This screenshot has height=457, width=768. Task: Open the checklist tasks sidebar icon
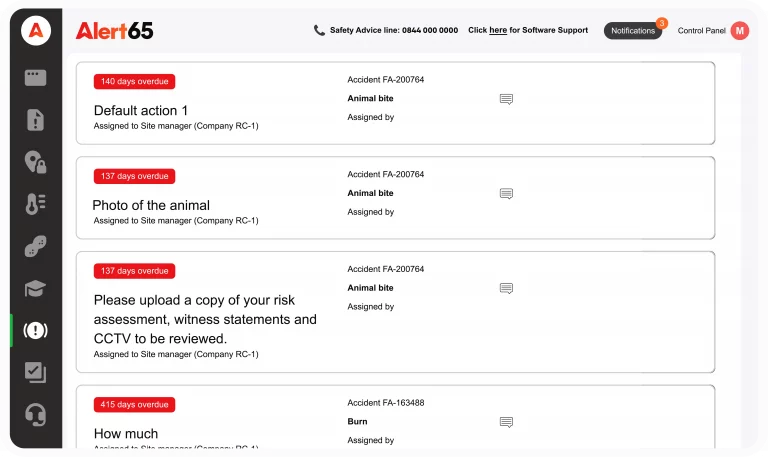click(36, 372)
